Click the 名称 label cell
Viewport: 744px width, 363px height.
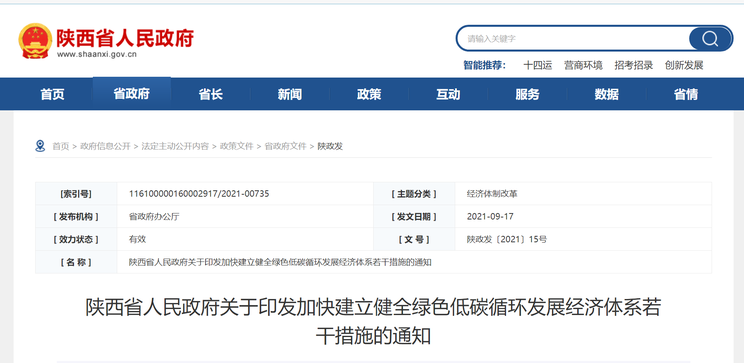click(x=76, y=262)
